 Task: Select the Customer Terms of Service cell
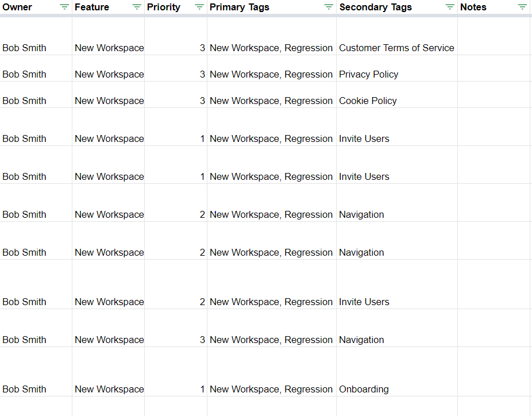pyautogui.click(x=396, y=48)
